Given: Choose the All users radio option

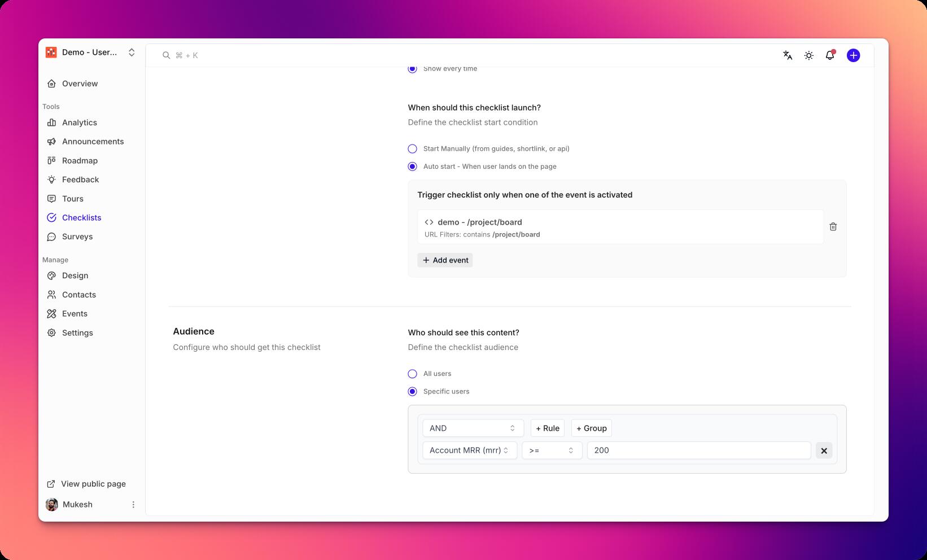Looking at the screenshot, I should coord(413,374).
